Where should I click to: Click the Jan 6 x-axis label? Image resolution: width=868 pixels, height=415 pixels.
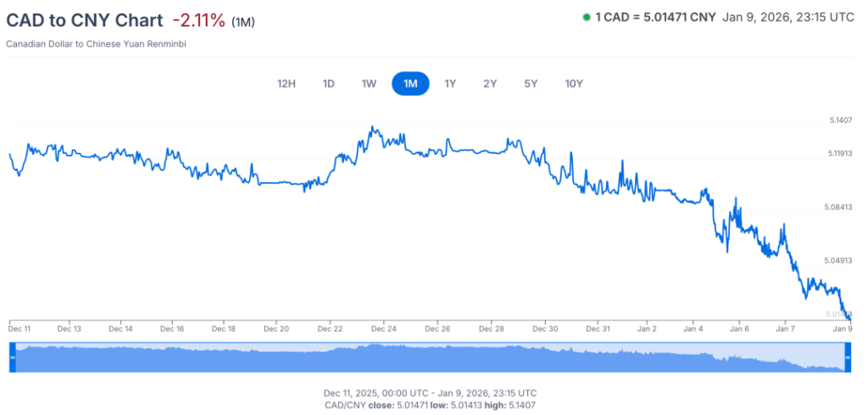pos(739,329)
